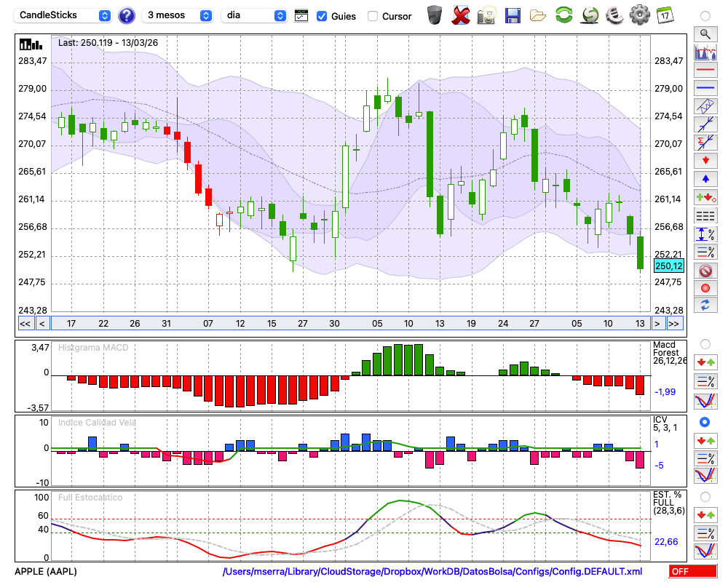Click the Config.DEFAULT.xml file path link
728x582 pixels.
click(432, 572)
